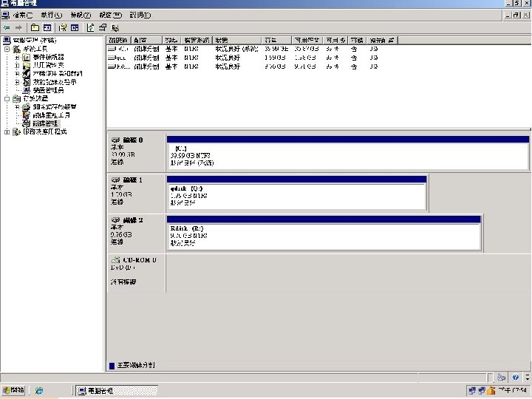Sort by the Status column header
This screenshot has width=532, height=399.
[237, 41]
